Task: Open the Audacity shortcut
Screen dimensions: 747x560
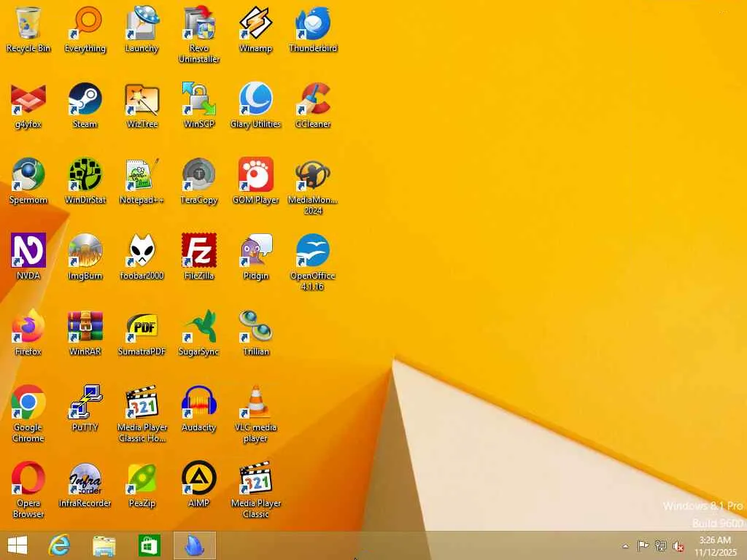Action: point(199,408)
